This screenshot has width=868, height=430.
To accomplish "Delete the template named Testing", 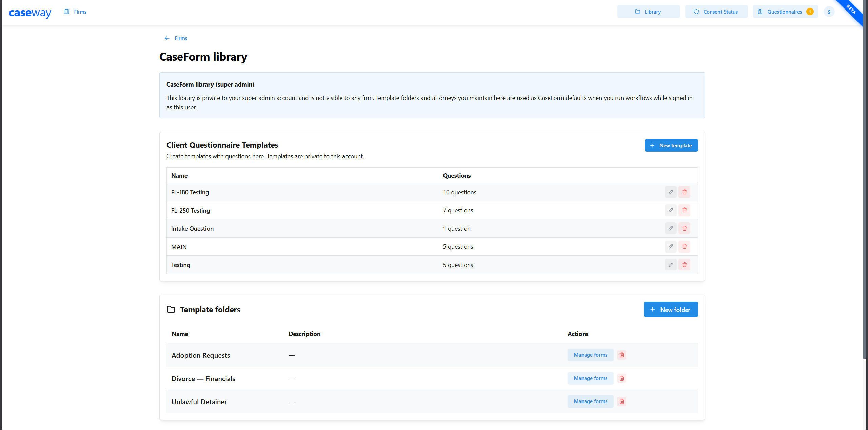I will [684, 265].
